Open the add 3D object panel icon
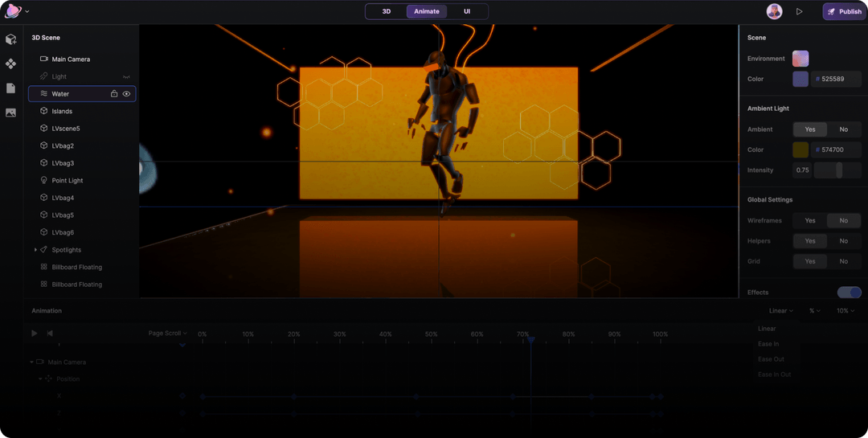Image resolution: width=868 pixels, height=438 pixels. coord(10,39)
